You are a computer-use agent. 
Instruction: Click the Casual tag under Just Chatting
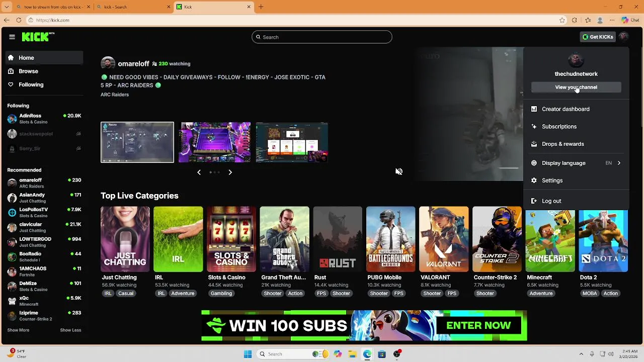click(x=126, y=294)
